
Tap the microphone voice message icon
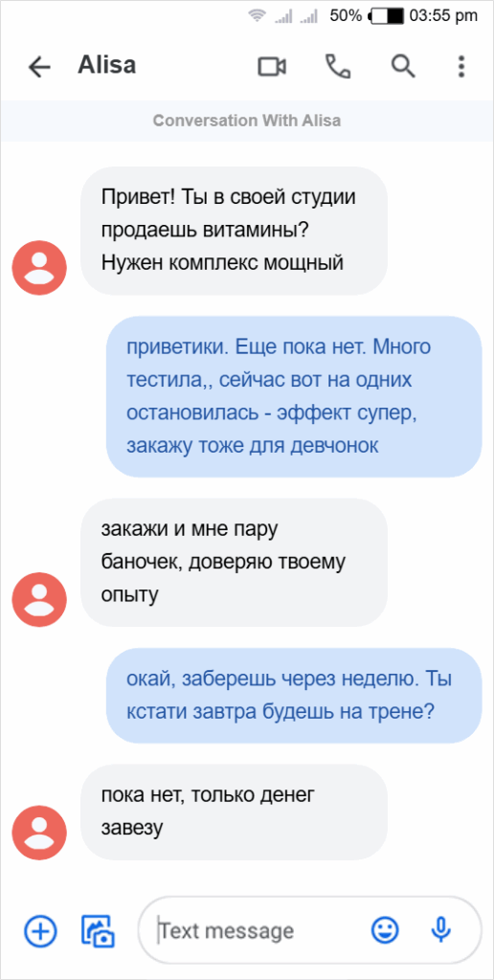pyautogui.click(x=440, y=931)
